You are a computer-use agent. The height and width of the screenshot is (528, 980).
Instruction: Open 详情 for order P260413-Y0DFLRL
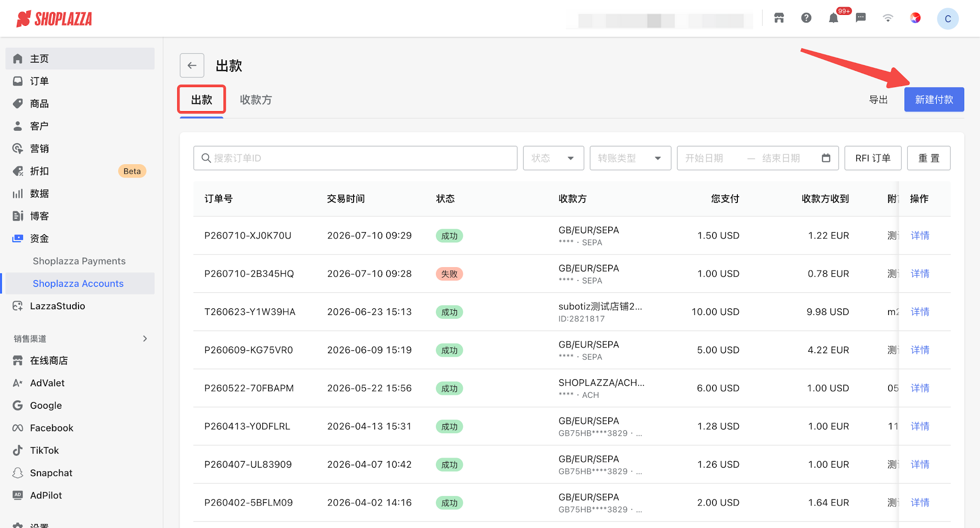920,426
